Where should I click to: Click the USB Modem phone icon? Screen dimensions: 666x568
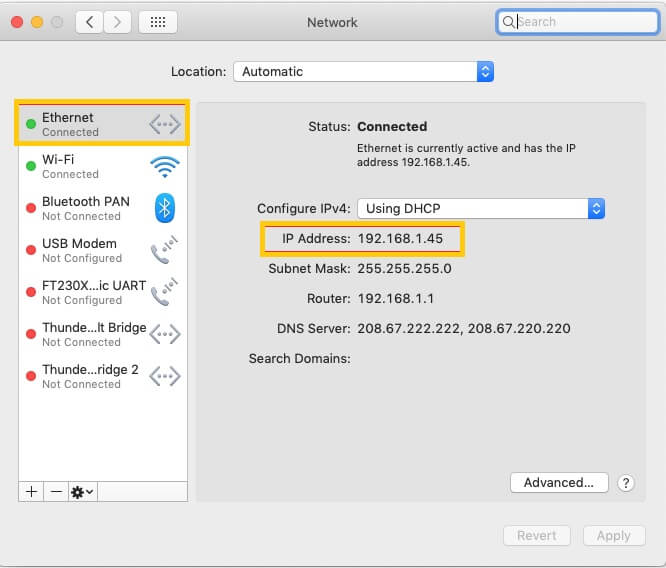(164, 250)
